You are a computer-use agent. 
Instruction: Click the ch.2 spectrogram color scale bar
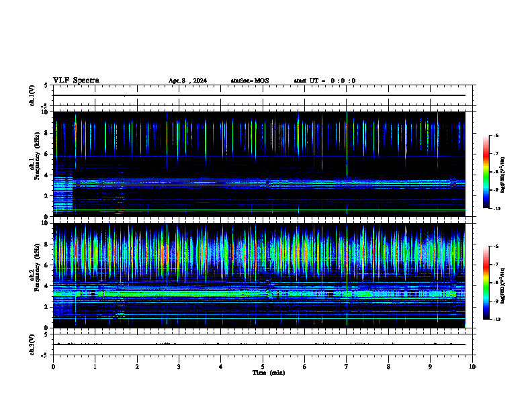point(486,283)
